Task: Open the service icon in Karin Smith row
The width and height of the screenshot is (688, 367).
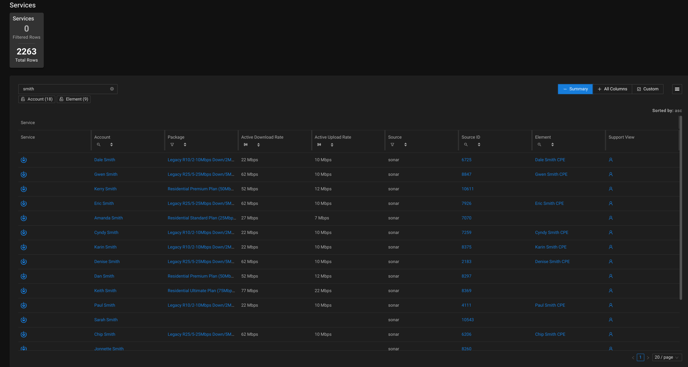Action: click(x=24, y=247)
